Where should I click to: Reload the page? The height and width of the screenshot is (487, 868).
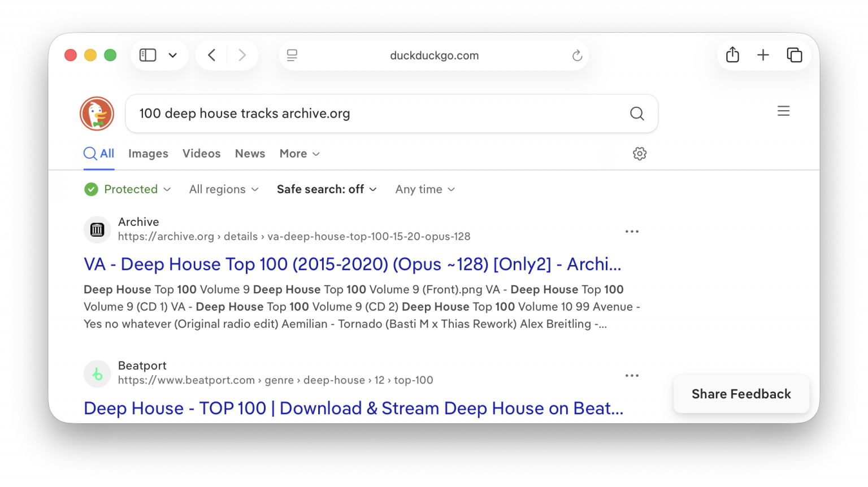click(577, 55)
